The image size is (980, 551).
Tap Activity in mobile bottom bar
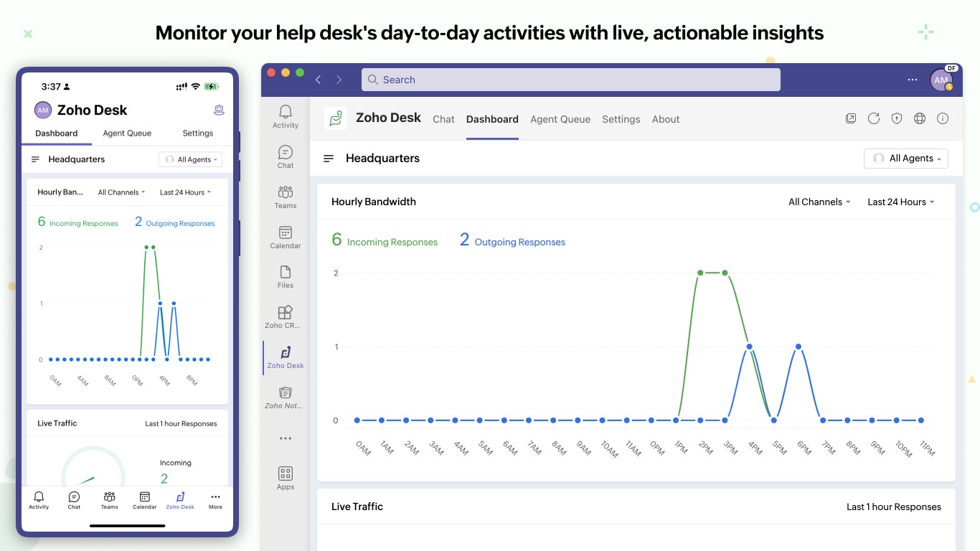pos(39,500)
